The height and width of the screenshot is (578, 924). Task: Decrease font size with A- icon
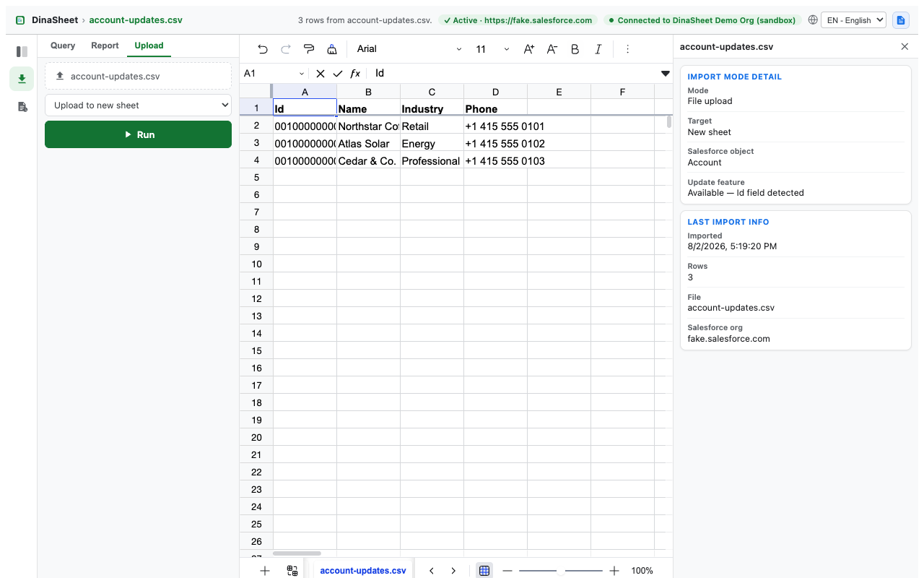pos(552,49)
